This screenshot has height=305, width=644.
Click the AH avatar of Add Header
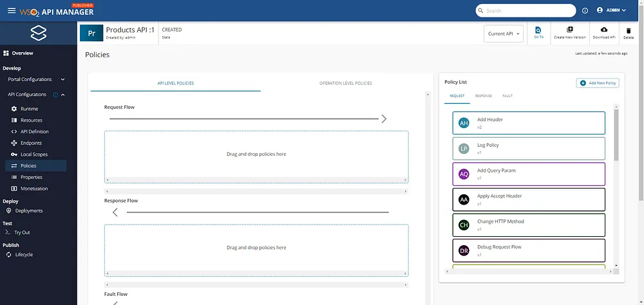click(464, 123)
